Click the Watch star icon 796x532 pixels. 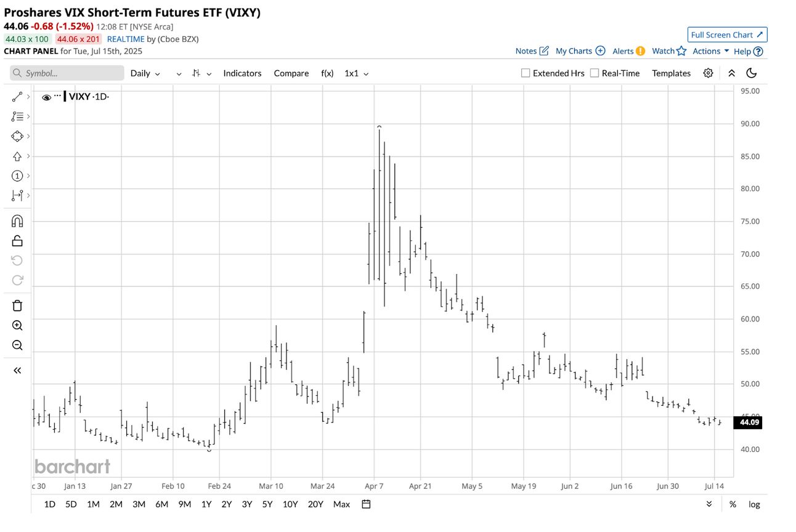[681, 51]
